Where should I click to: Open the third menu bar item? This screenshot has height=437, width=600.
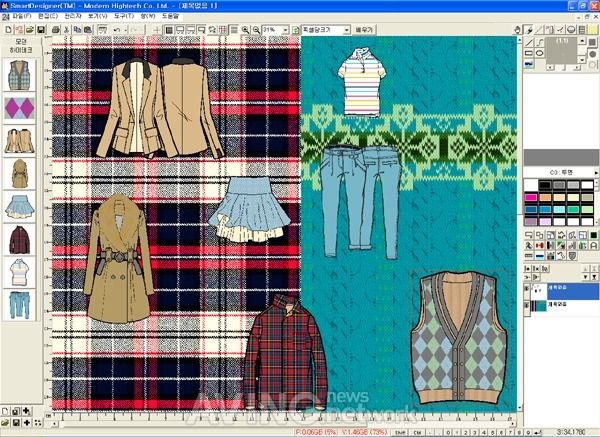pyautogui.click(x=73, y=16)
